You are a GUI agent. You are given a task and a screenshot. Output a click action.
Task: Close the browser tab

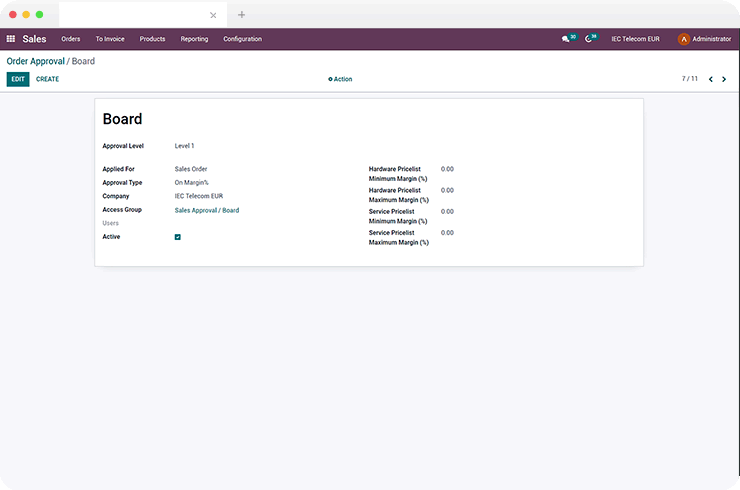coord(213,15)
